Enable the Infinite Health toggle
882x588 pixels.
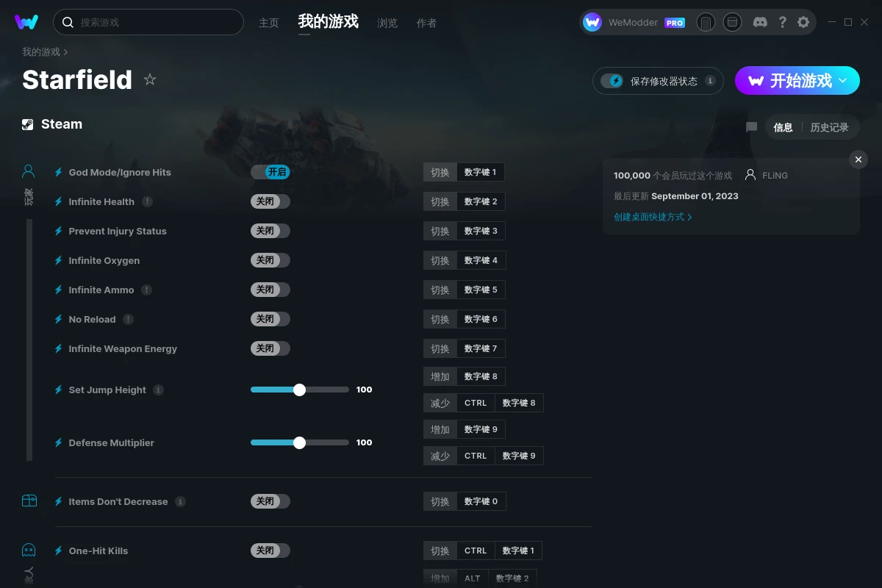point(270,201)
